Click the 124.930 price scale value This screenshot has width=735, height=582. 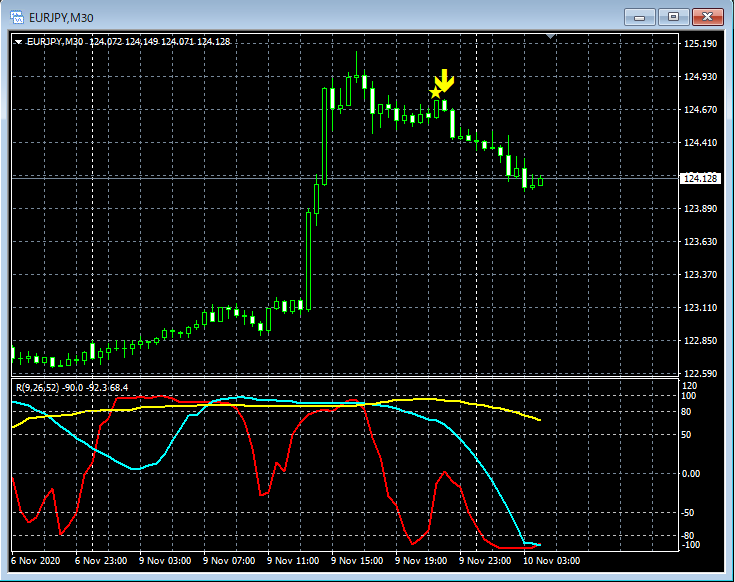coord(700,76)
